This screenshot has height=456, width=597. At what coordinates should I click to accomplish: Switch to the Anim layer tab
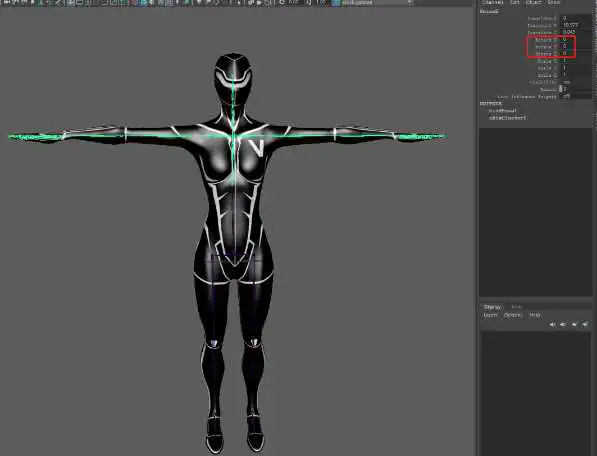516,307
